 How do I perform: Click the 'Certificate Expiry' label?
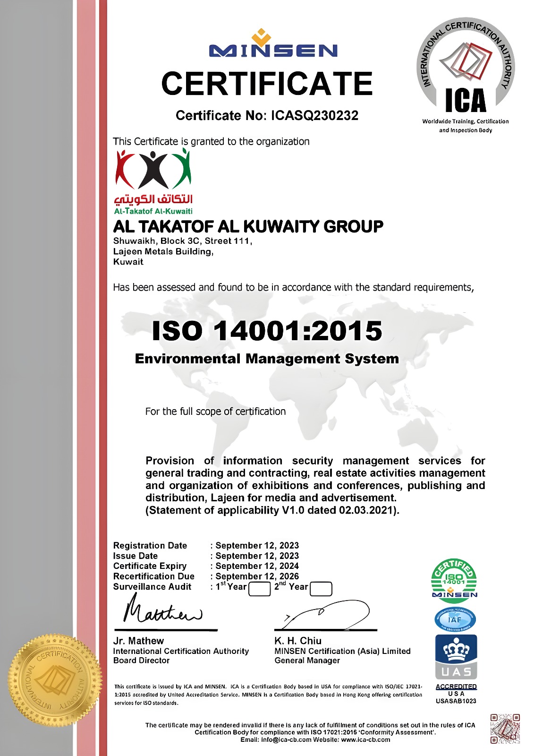(x=150, y=566)
